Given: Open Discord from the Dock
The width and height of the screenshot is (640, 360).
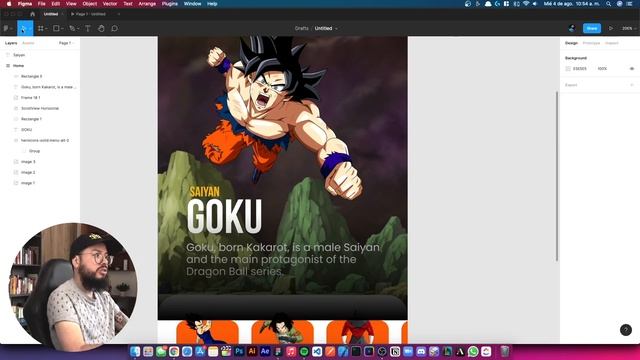Looking at the screenshot, I should [421, 351].
